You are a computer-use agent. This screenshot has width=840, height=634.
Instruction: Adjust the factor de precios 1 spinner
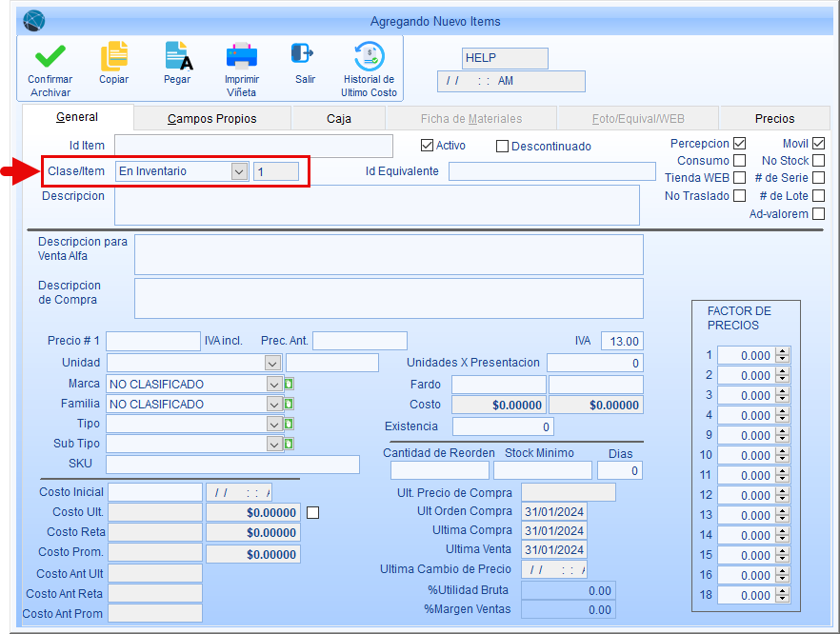coord(783,355)
